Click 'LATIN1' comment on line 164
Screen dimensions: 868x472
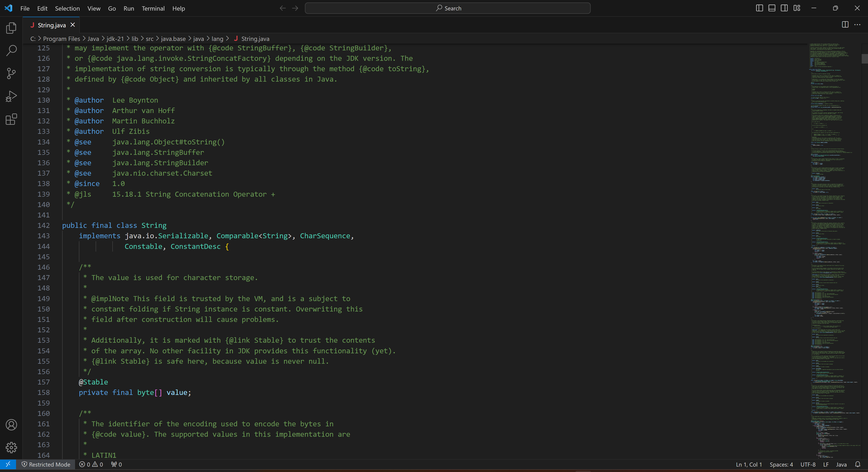coord(104,455)
